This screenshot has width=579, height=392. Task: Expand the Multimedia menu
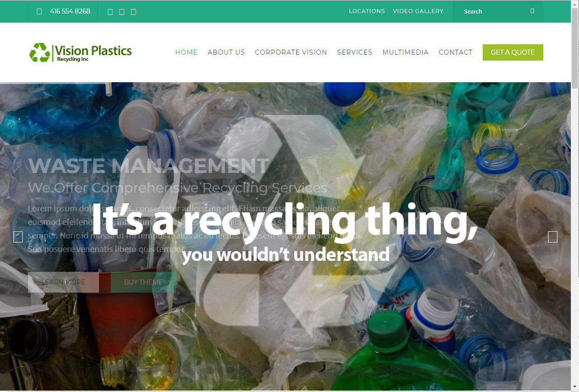click(405, 52)
